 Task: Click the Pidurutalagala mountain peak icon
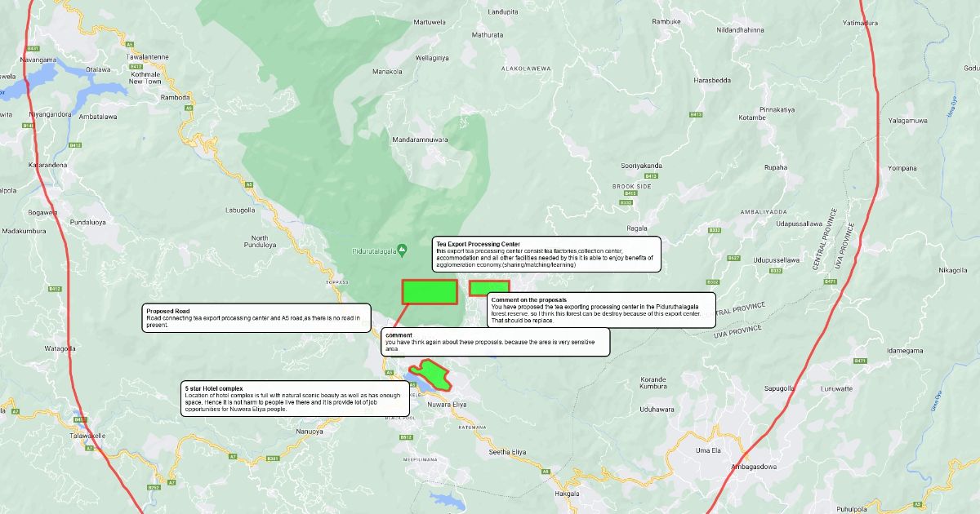click(402, 250)
